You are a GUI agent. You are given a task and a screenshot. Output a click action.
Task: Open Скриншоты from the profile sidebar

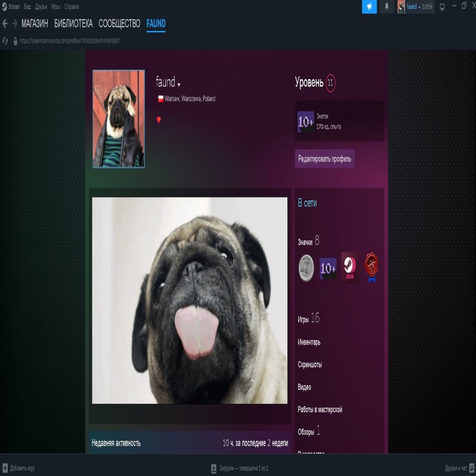[x=310, y=365]
